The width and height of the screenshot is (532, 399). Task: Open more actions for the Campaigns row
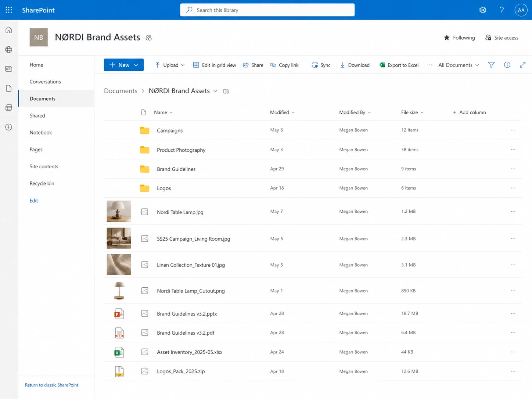(513, 130)
